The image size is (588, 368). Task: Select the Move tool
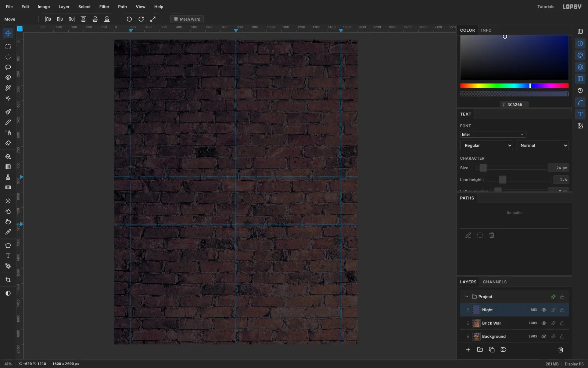pyautogui.click(x=8, y=33)
